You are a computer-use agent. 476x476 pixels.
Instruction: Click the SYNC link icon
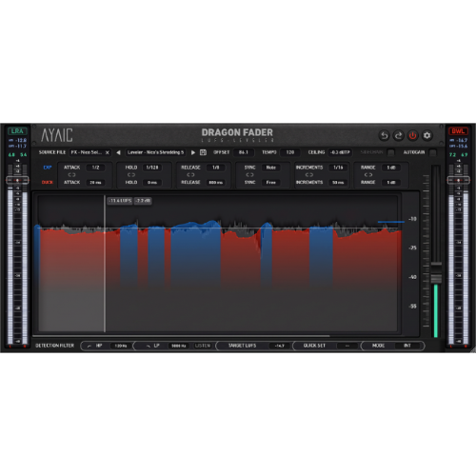click(x=249, y=175)
